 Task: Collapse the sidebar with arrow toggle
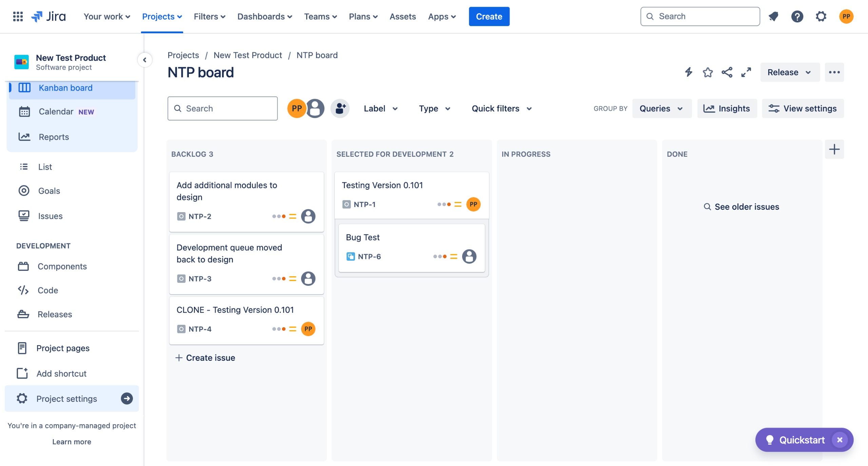[144, 60]
